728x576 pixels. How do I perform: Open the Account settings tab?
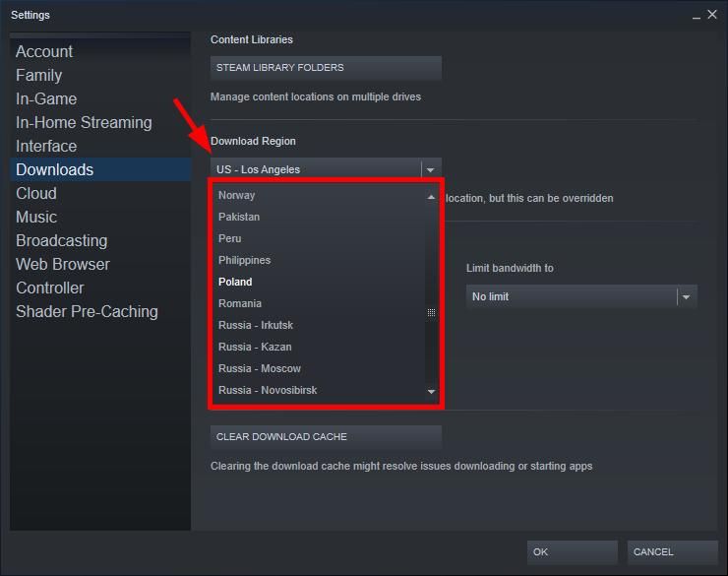(44, 51)
